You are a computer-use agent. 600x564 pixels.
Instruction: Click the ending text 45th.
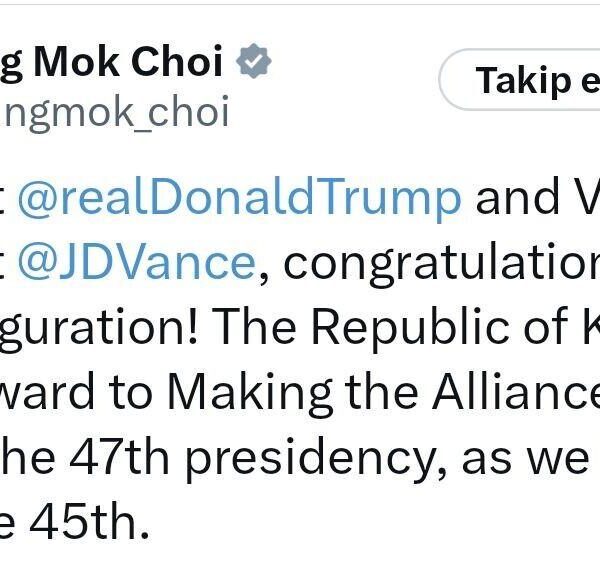click(89, 522)
